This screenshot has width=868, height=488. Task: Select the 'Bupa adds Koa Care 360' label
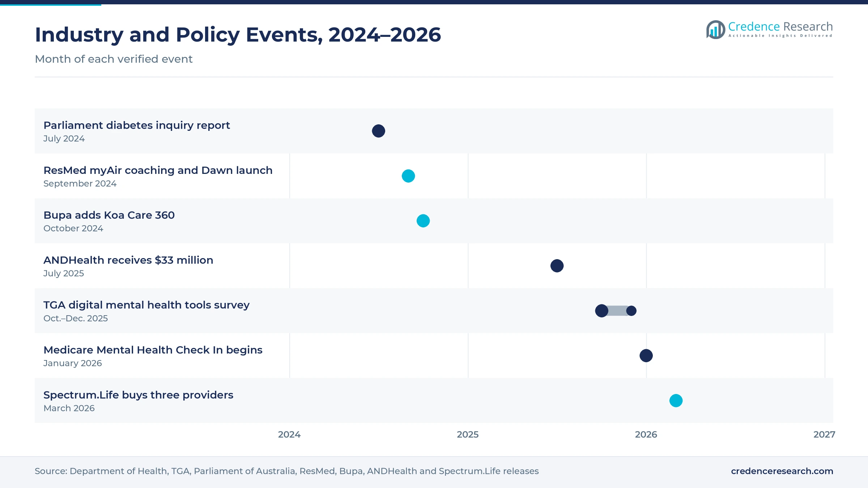point(109,215)
